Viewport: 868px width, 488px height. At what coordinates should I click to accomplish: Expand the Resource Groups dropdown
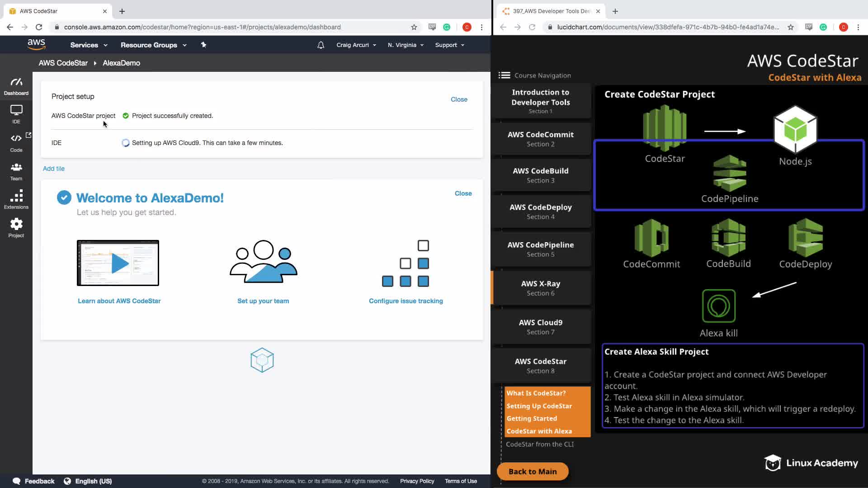point(153,45)
